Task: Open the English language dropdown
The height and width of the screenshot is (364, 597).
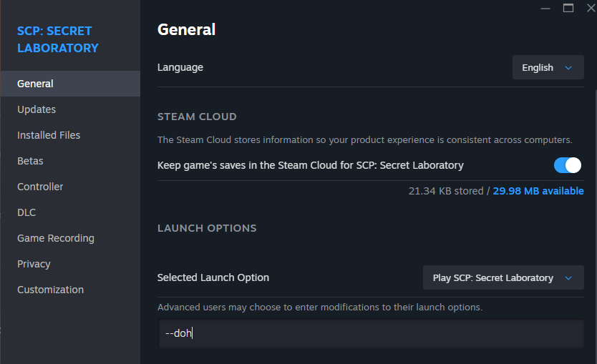Action: coord(548,67)
